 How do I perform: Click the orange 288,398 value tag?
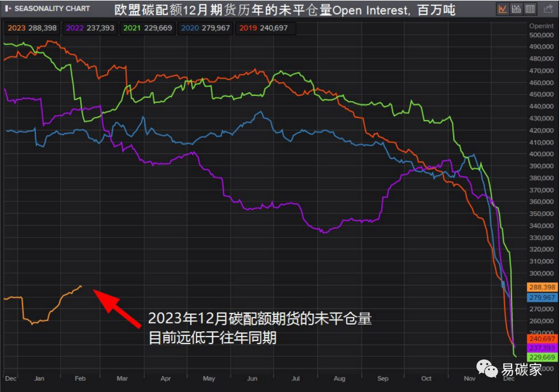point(541,287)
